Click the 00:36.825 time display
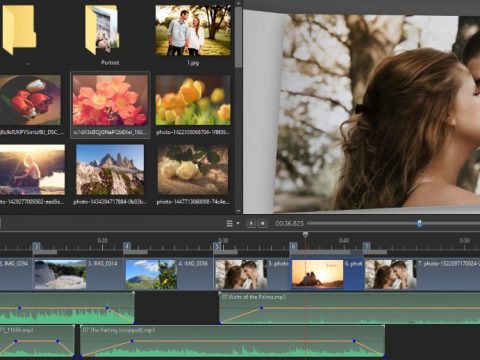 (290, 224)
